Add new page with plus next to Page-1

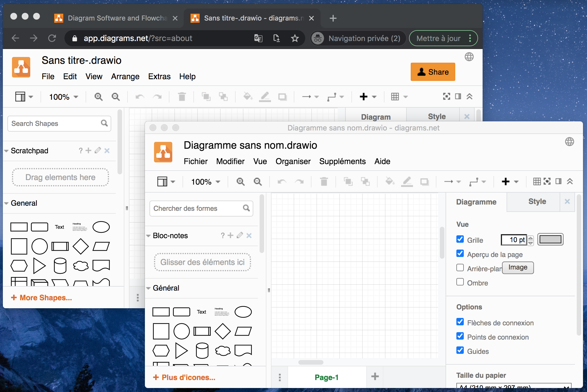pyautogui.click(x=375, y=376)
